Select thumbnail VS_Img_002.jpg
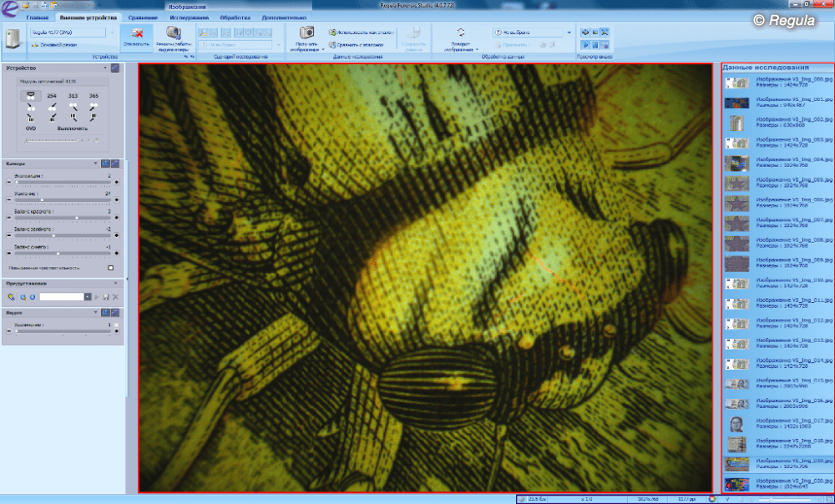Screen dimensions: 835x504 [x=737, y=123]
